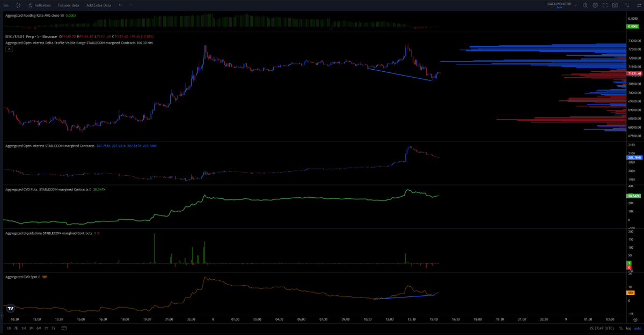Expand the Data Monitor layout dropdown
The image size is (644, 335).
575,5
